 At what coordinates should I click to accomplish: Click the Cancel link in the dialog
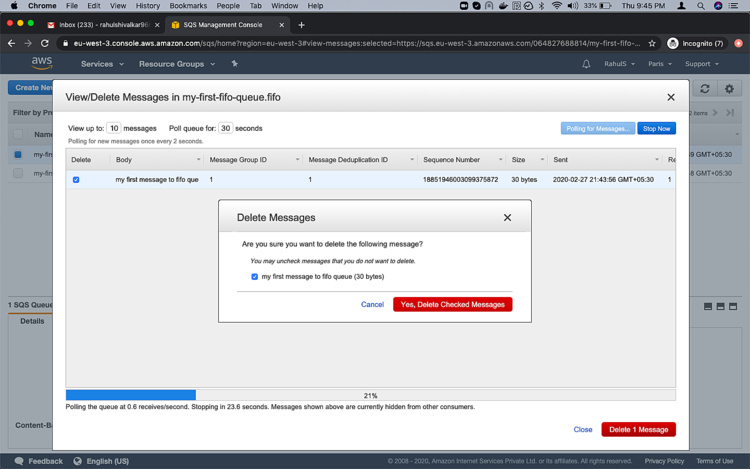(x=372, y=304)
